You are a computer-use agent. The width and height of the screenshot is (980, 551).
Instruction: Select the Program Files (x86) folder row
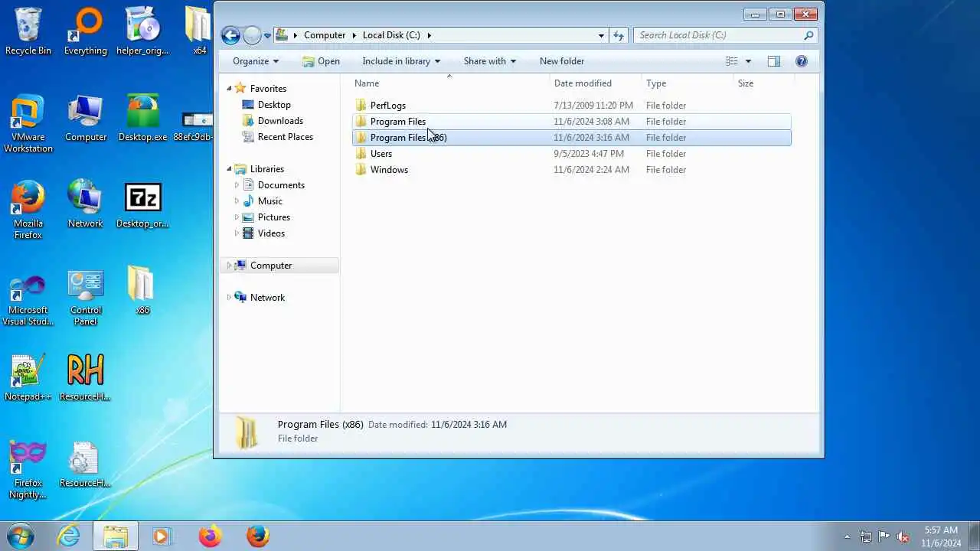pos(571,138)
